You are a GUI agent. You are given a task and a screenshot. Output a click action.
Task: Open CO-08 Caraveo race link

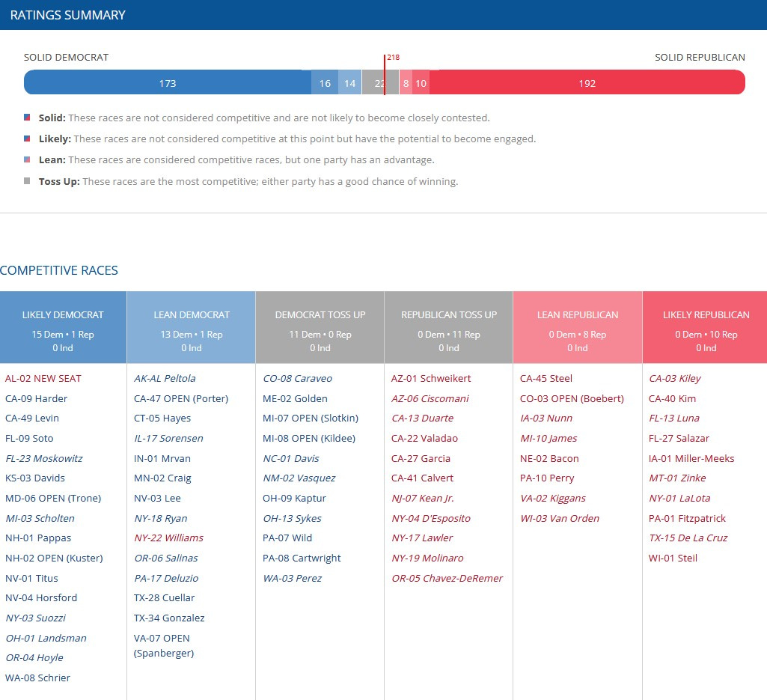point(297,378)
